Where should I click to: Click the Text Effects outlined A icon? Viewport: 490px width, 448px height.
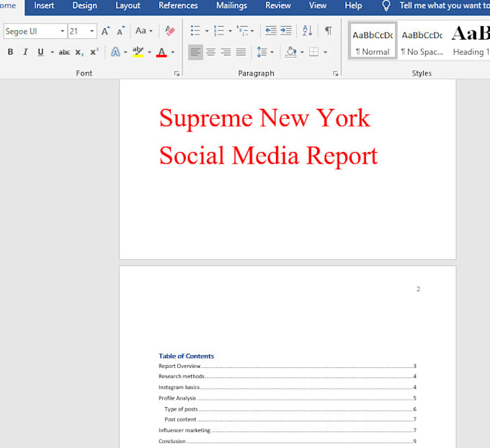(x=115, y=52)
